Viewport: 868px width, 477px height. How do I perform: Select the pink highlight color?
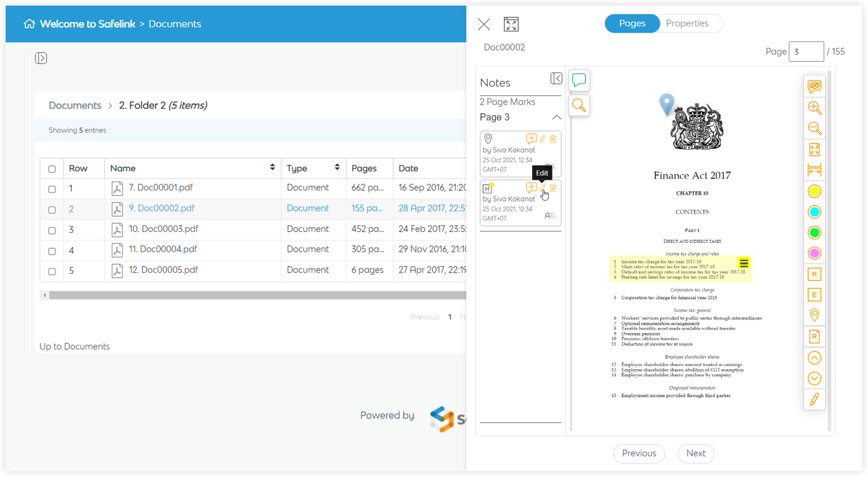coord(814,253)
